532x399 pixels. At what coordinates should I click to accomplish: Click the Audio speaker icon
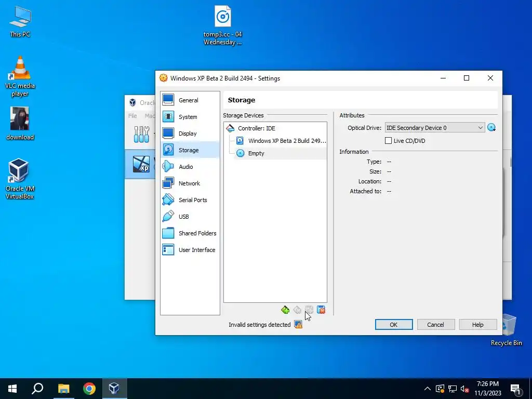pos(168,166)
